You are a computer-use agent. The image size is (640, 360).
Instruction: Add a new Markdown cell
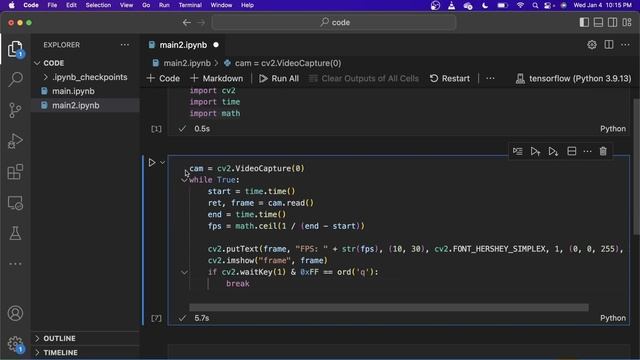point(216,78)
